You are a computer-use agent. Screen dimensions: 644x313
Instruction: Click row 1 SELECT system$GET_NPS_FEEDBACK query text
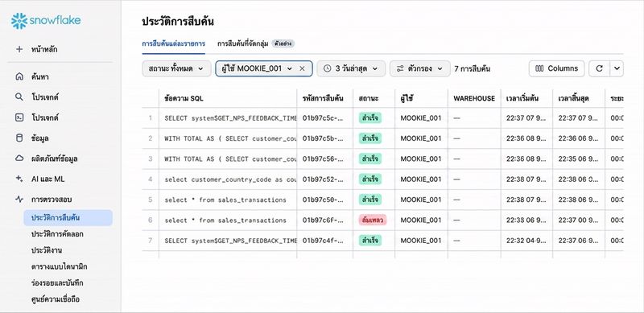pyautogui.click(x=230, y=118)
